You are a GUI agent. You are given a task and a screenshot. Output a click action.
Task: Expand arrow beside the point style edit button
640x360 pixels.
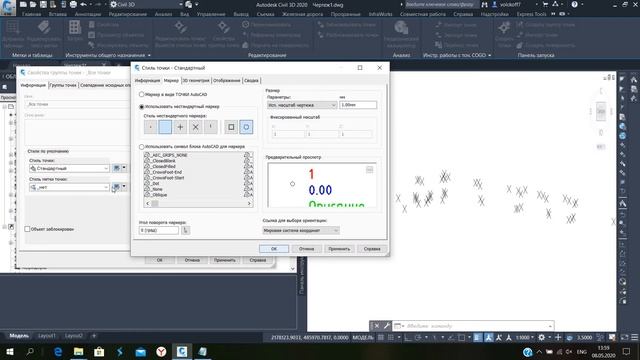click(x=124, y=168)
